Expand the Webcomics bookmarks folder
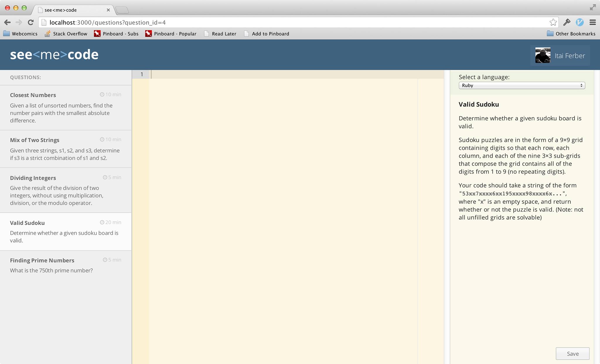The width and height of the screenshot is (600, 364). [x=20, y=34]
